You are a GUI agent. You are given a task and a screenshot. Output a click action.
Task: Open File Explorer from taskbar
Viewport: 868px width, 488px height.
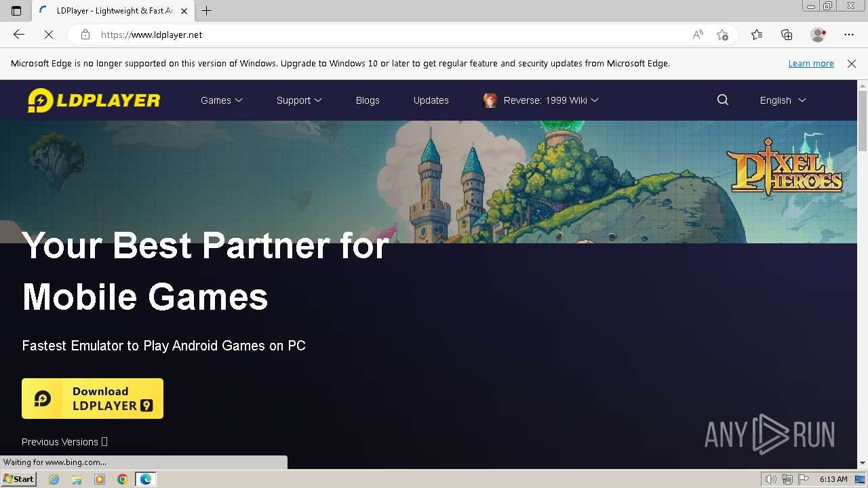(77, 479)
